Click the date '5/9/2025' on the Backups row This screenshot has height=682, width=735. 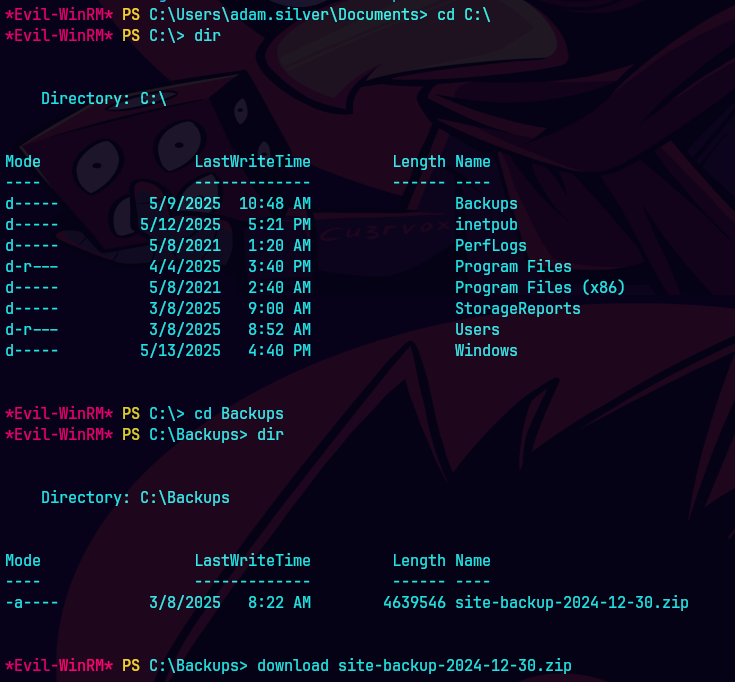[x=185, y=204]
